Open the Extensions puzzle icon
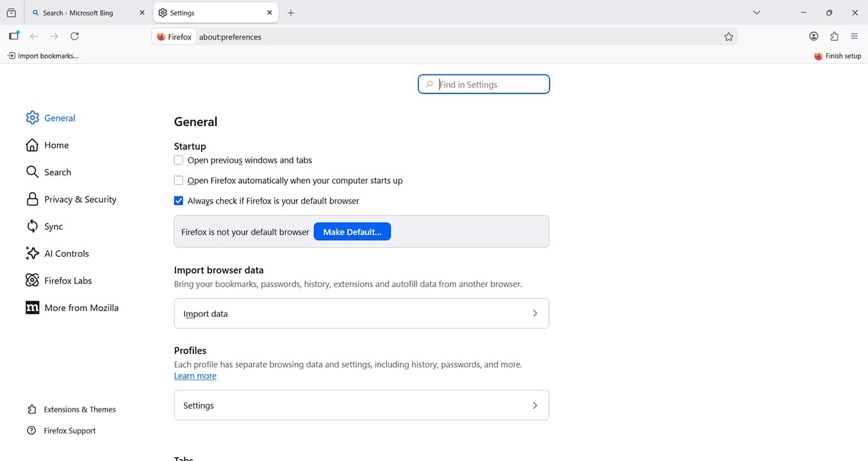The height and width of the screenshot is (461, 868). click(834, 36)
